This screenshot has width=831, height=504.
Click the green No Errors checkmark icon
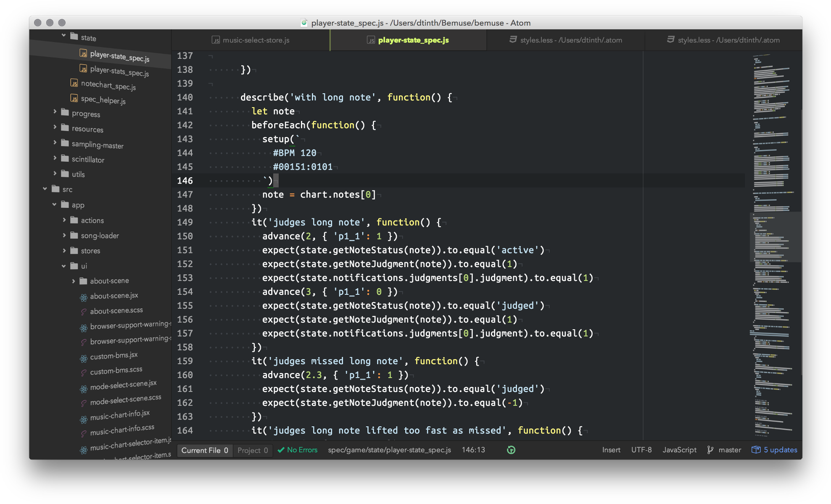coord(281,450)
